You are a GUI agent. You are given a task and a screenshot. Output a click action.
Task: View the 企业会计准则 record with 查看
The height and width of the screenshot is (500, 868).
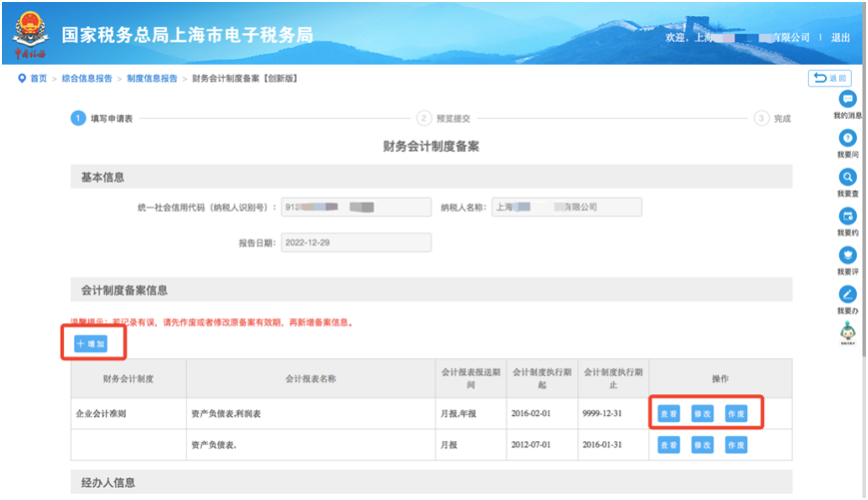pyautogui.click(x=668, y=413)
